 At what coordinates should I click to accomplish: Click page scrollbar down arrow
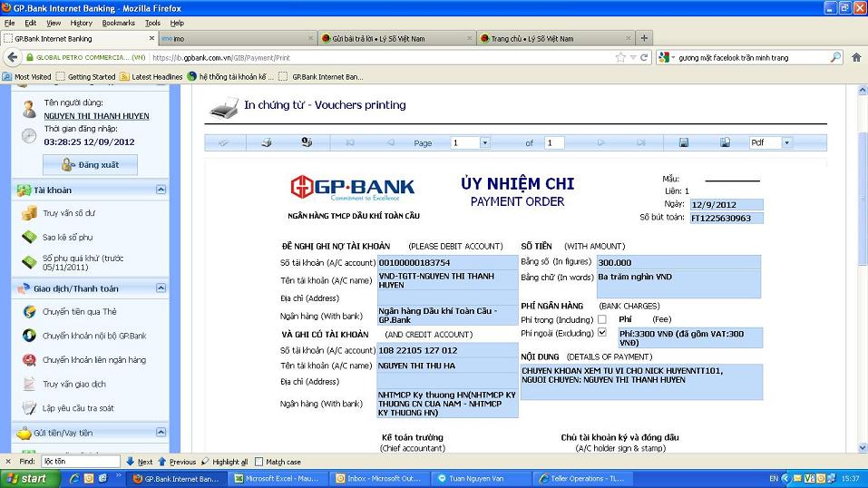pyautogui.click(x=862, y=447)
